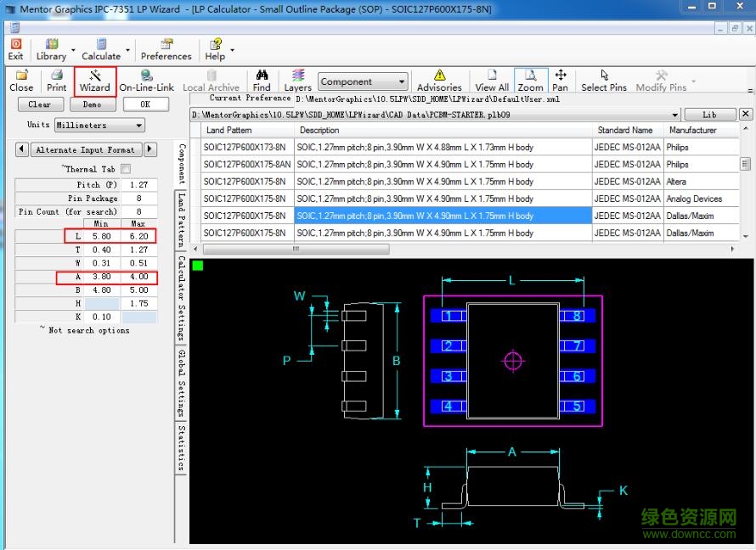This screenshot has width=756, height=550.
Task: Click the Alternate Input Format button
Action: pyautogui.click(x=85, y=150)
